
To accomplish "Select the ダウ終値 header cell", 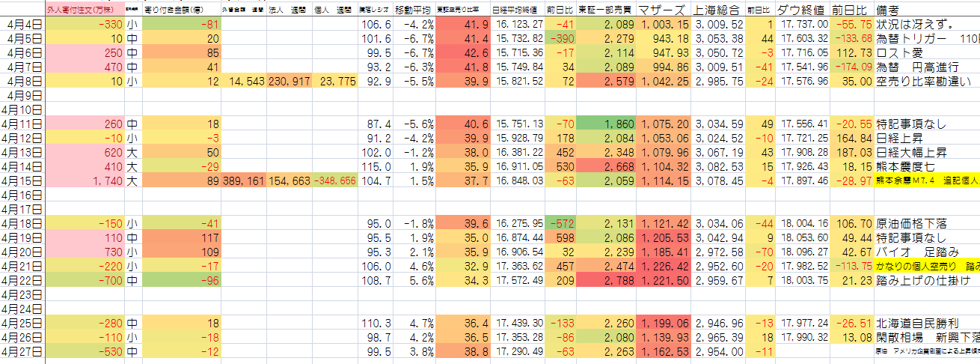I will pos(802,10).
